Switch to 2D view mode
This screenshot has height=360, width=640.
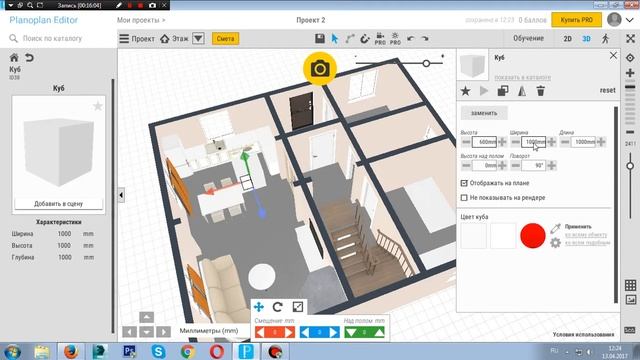567,39
